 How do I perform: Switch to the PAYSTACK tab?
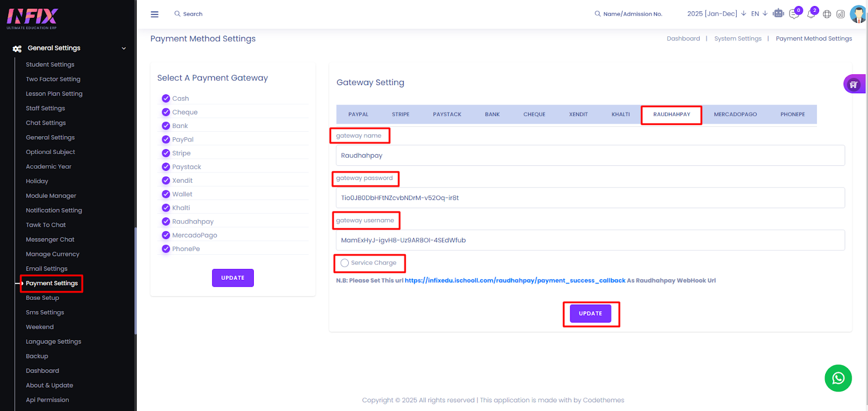click(x=447, y=114)
